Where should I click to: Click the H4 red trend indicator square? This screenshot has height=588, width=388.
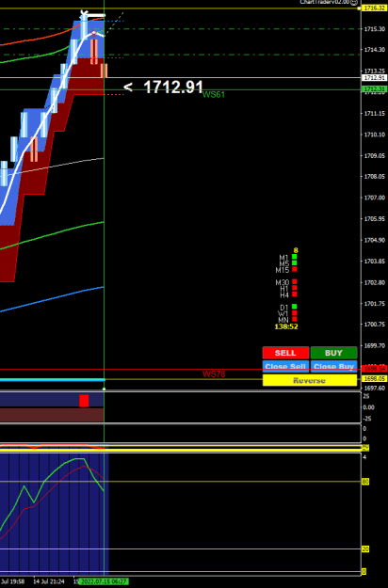(x=295, y=294)
